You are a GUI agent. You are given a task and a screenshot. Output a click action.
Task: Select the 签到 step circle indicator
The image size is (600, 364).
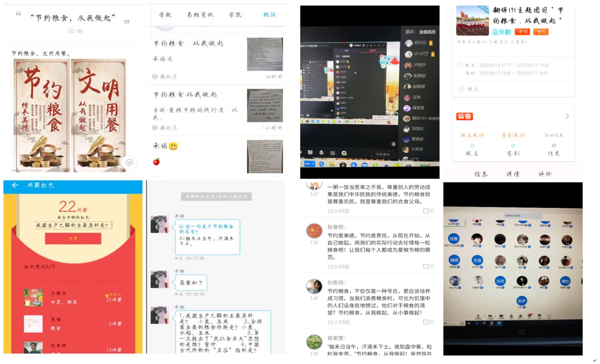pos(513,146)
